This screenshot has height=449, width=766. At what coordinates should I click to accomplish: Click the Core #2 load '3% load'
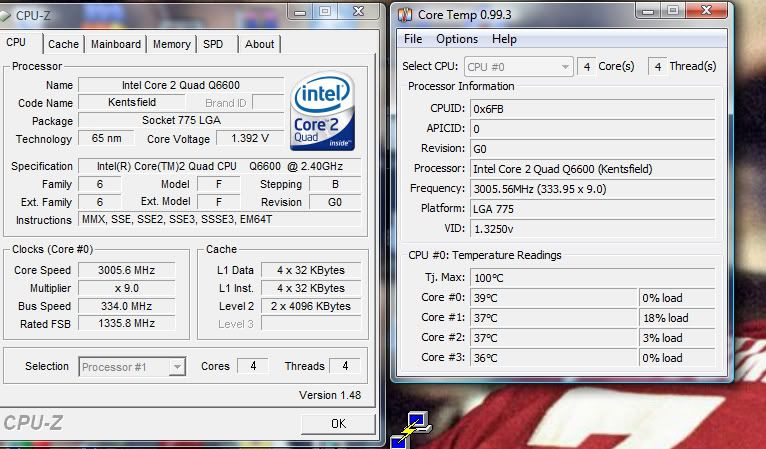677,338
